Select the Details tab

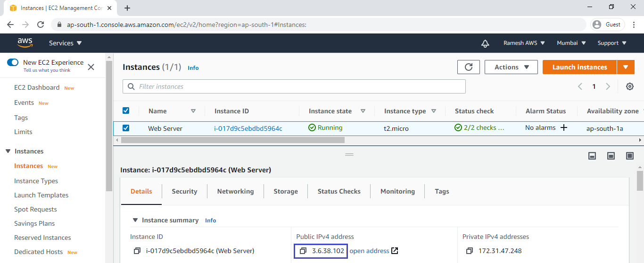[x=141, y=191]
